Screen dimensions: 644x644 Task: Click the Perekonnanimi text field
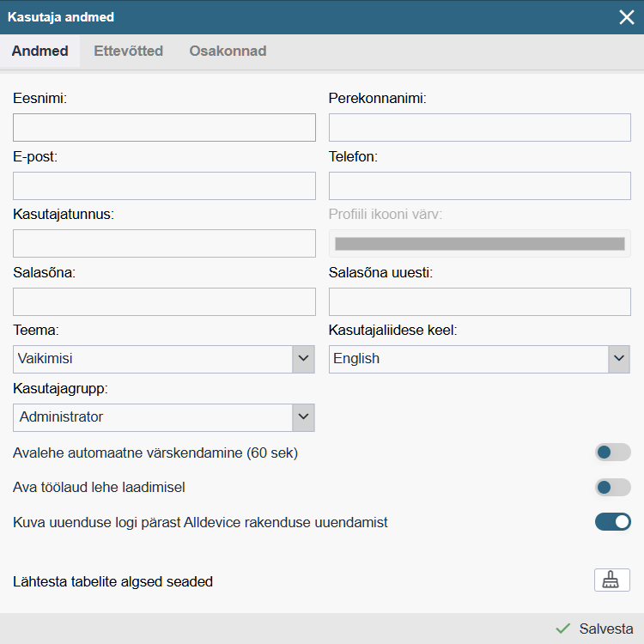(x=479, y=128)
